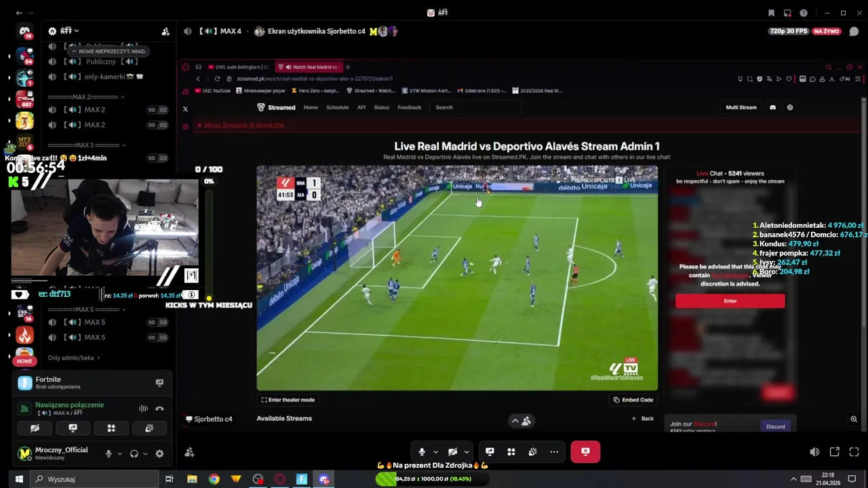The image size is (868, 488).
Task: Toggle camera button in voice panel
Action: 35,428
